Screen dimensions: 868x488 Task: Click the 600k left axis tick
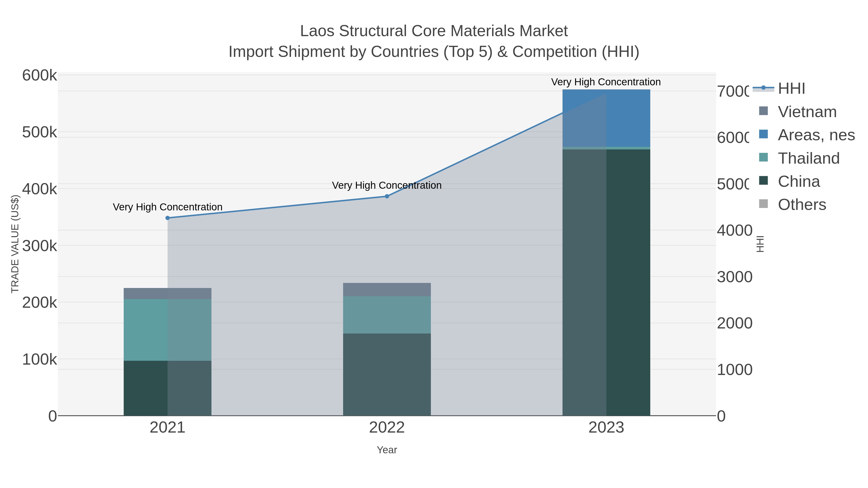[40, 75]
